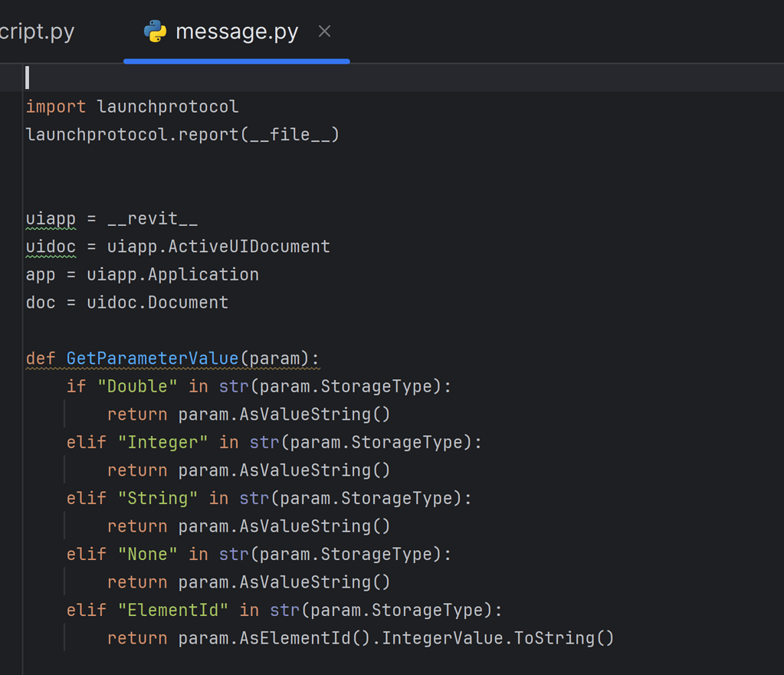This screenshot has height=675, width=784.
Task: Click the Python file icon on message.py tab
Action: tap(155, 31)
